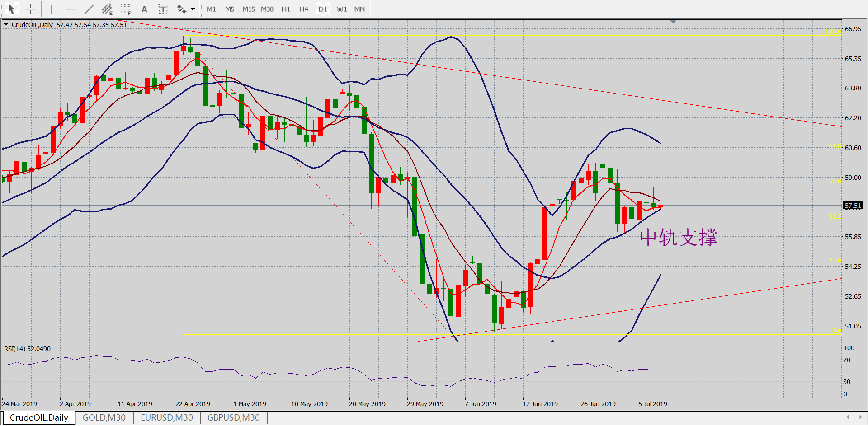Expand the CrudeOIL,Daily chart menu triangle
Screen dimensions: 868x426
point(6,24)
